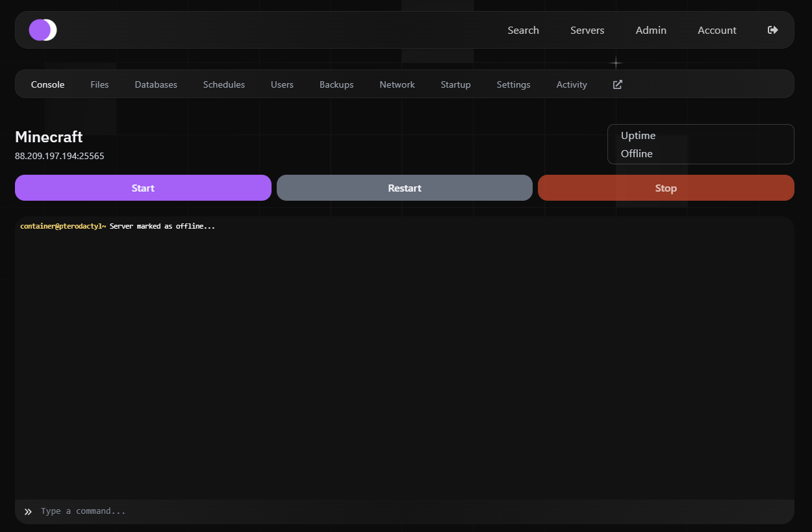812x532 pixels.
Task: Select the server IP address text
Action: pyautogui.click(x=59, y=156)
